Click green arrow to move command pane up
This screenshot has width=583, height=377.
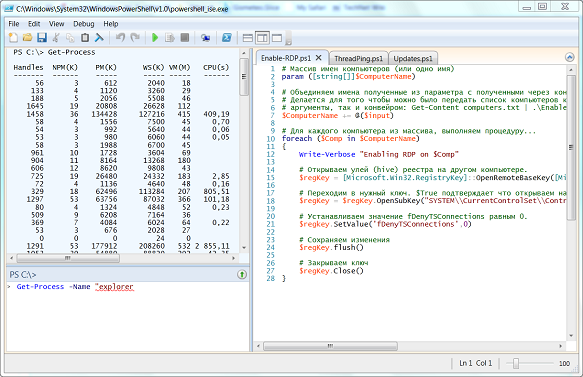click(x=242, y=275)
